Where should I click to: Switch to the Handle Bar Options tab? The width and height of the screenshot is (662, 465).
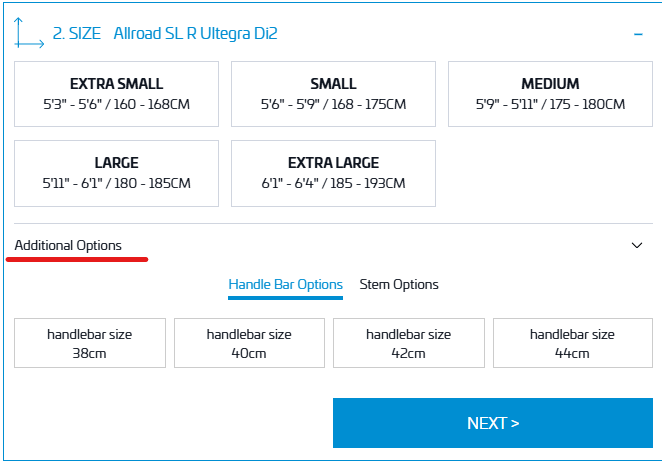tap(285, 284)
